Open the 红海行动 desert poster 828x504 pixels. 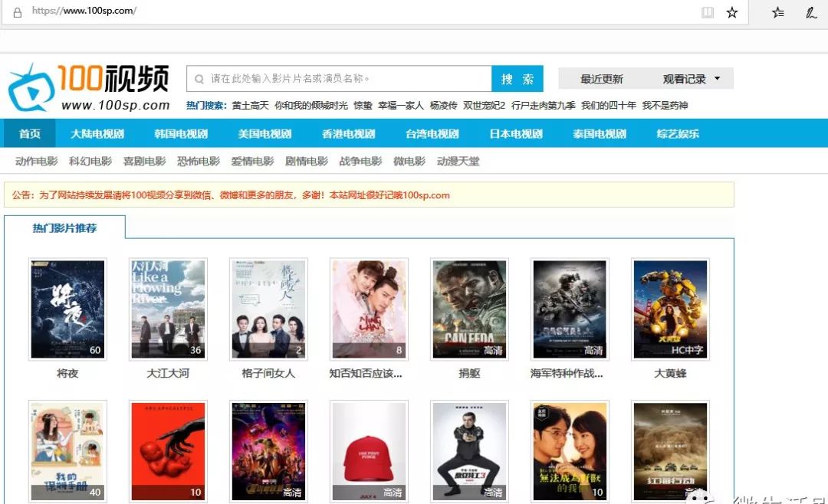pos(670,451)
